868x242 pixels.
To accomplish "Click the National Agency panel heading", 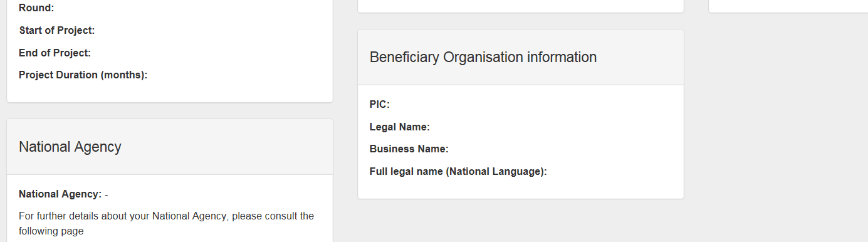I will pyautogui.click(x=70, y=147).
